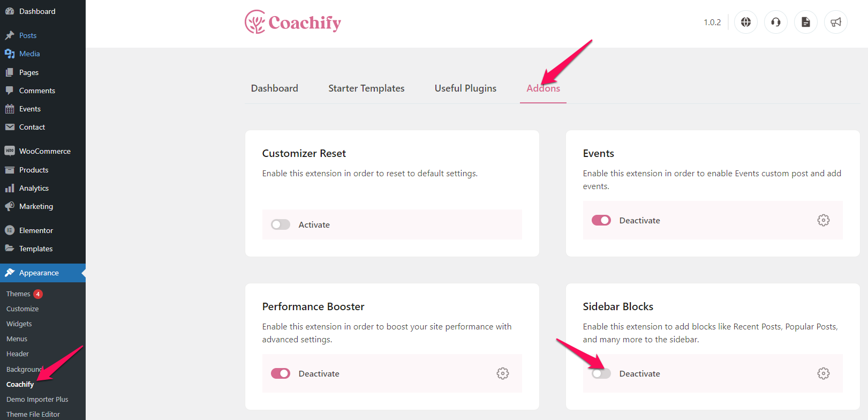Click the megaphone announcements icon
The image size is (868, 420).
835,22
